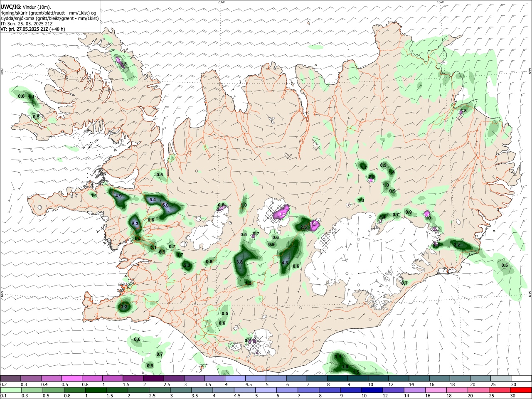
Task: Click the 0.2 label in the top legend
Action: click(3, 384)
